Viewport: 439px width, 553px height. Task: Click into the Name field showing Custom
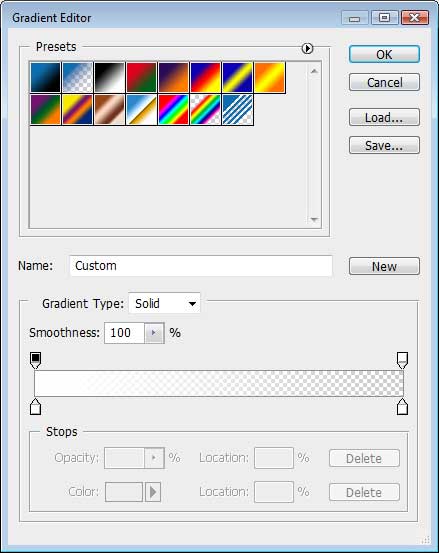pos(201,266)
